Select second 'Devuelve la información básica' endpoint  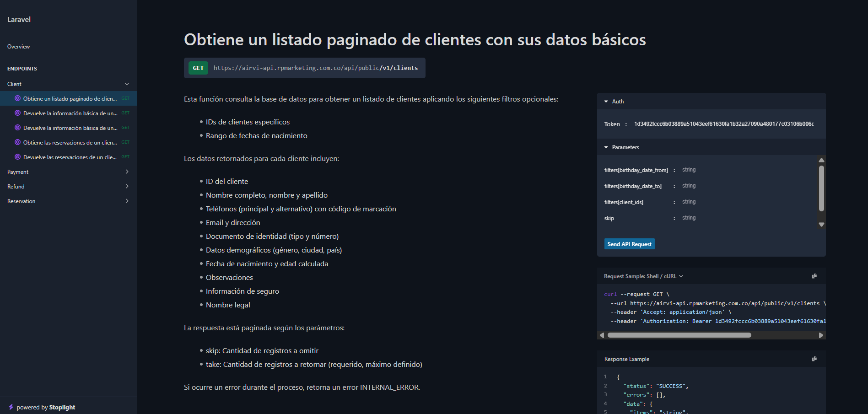click(70, 128)
